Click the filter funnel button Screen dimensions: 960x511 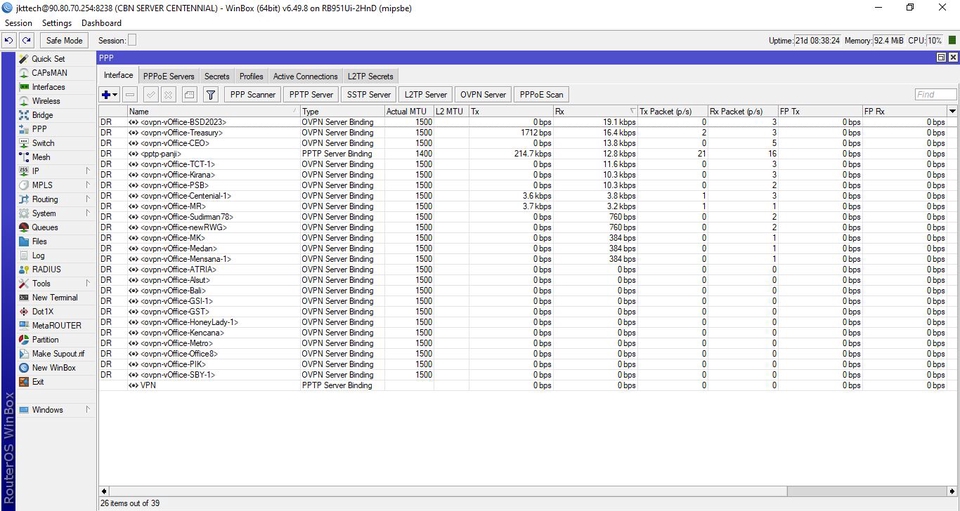211,95
